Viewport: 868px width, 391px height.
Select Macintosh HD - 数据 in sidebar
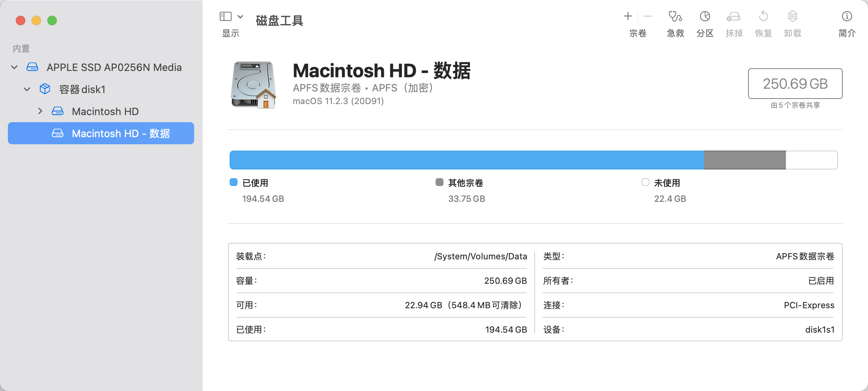(101, 133)
